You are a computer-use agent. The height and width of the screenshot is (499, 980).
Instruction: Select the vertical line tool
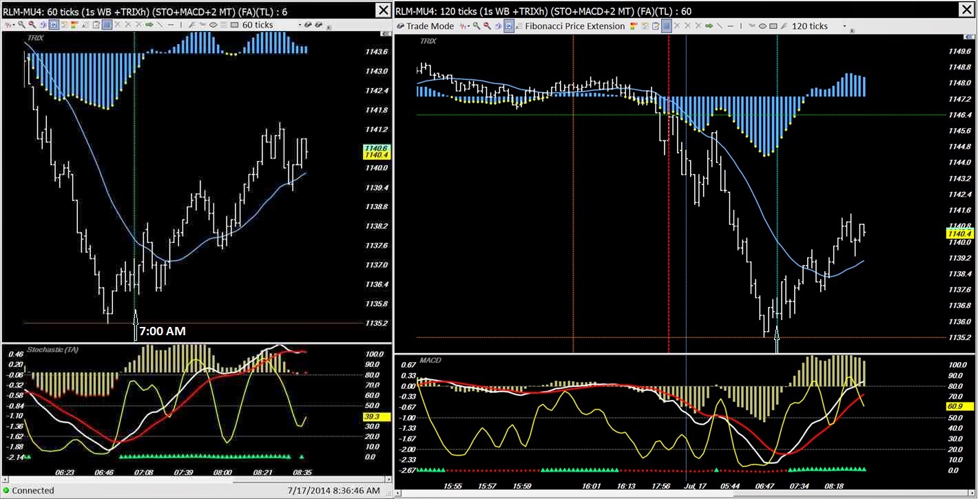pos(179,25)
